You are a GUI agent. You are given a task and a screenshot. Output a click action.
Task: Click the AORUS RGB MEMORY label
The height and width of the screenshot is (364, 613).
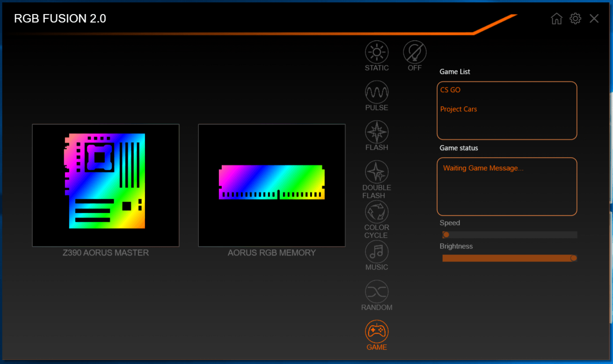(x=272, y=253)
